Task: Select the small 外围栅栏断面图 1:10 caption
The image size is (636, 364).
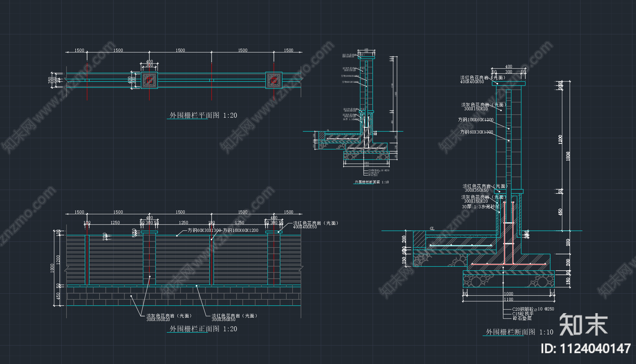Action: tap(372, 182)
